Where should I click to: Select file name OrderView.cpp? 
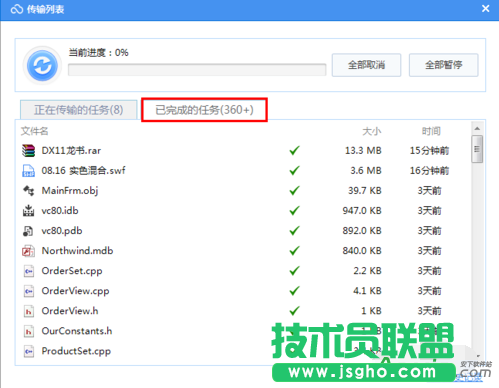[x=75, y=291]
